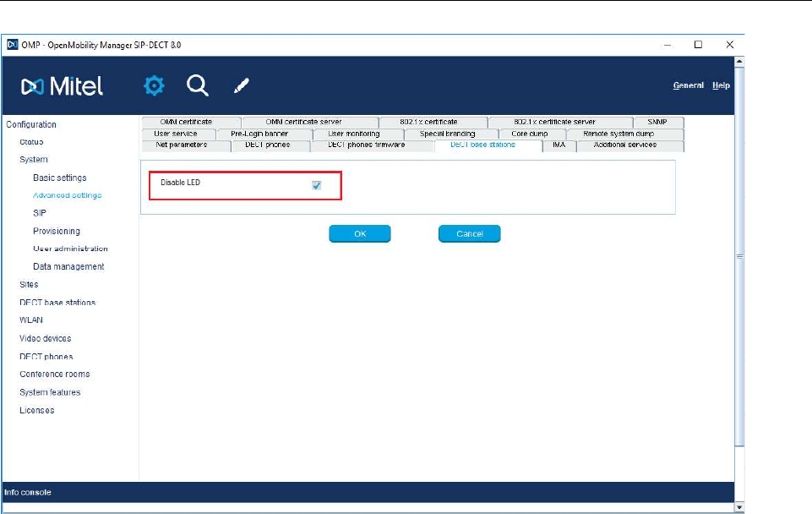The width and height of the screenshot is (812, 514).
Task: Open Licenses in the sidebar
Action: (37, 410)
